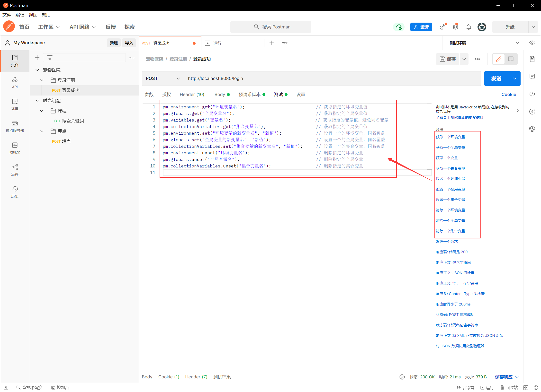Collapse the 宠物医院 collection tree

pyautogui.click(x=37, y=70)
